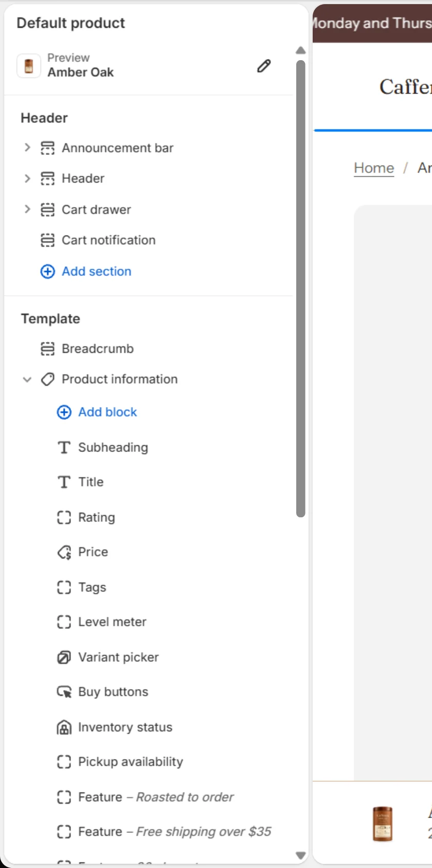Viewport: 432px width, 868px height.
Task: Click the Breadcrumb section icon
Action: [47, 349]
